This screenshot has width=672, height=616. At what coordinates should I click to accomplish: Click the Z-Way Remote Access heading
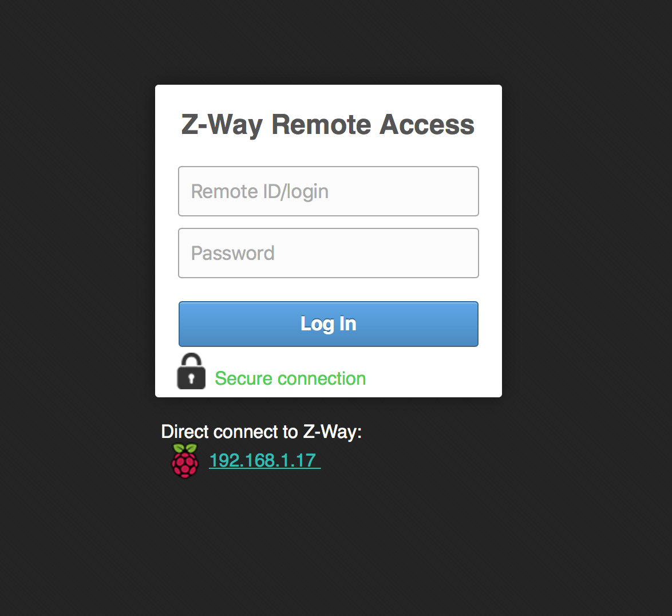pos(328,124)
